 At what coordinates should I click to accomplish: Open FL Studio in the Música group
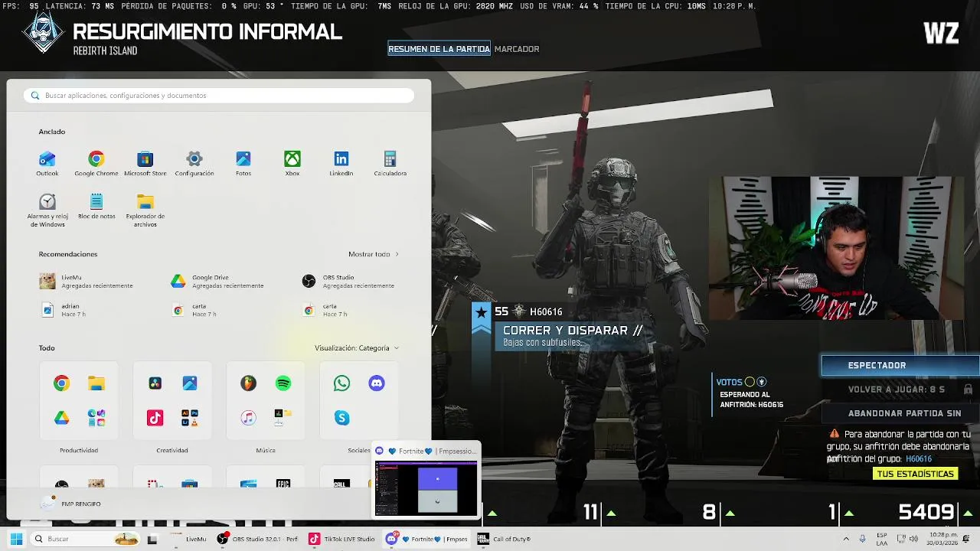coord(248,383)
